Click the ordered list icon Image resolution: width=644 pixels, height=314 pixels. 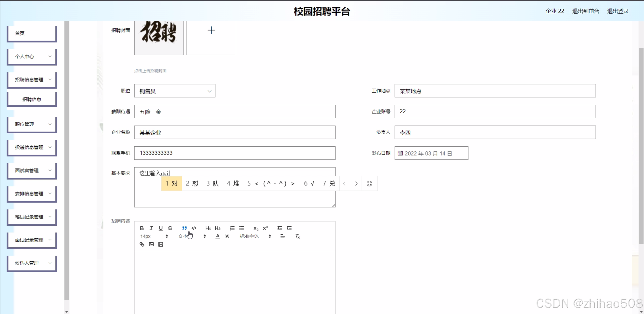232,228
